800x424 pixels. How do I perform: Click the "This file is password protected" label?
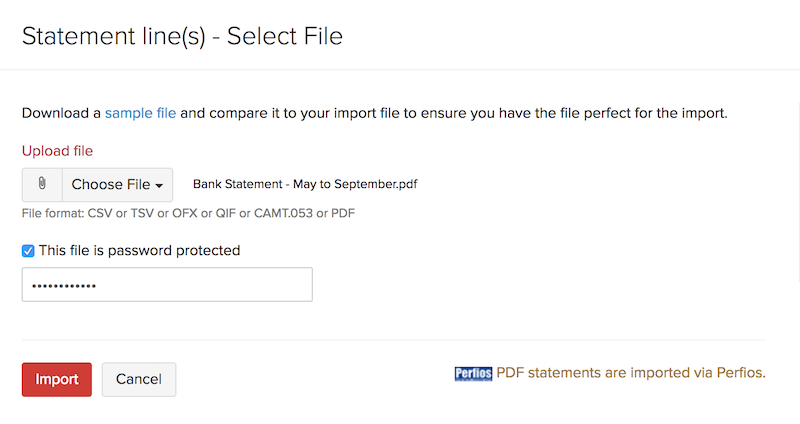click(139, 251)
